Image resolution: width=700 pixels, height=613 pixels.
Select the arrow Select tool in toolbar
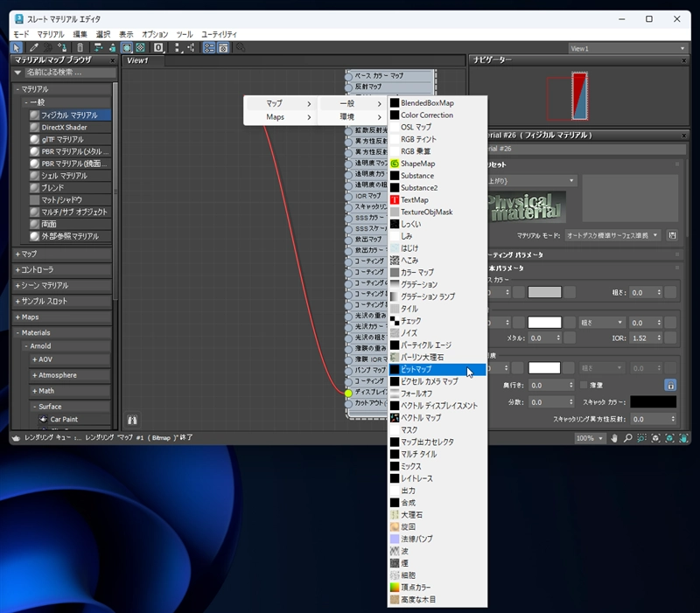tap(16, 48)
